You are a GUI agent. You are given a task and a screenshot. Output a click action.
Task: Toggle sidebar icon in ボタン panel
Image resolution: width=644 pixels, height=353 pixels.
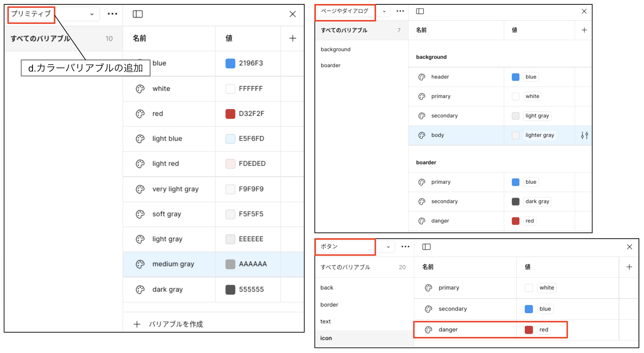(426, 247)
